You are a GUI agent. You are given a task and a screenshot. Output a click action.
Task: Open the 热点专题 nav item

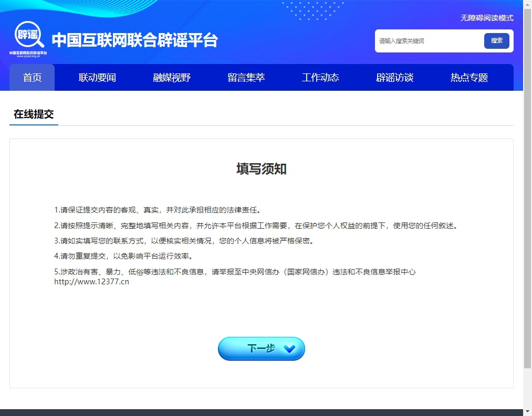(x=469, y=78)
